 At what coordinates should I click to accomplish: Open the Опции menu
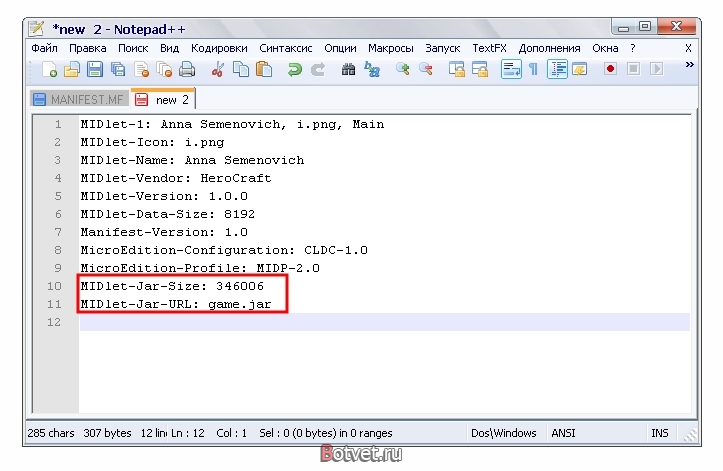tap(340, 48)
